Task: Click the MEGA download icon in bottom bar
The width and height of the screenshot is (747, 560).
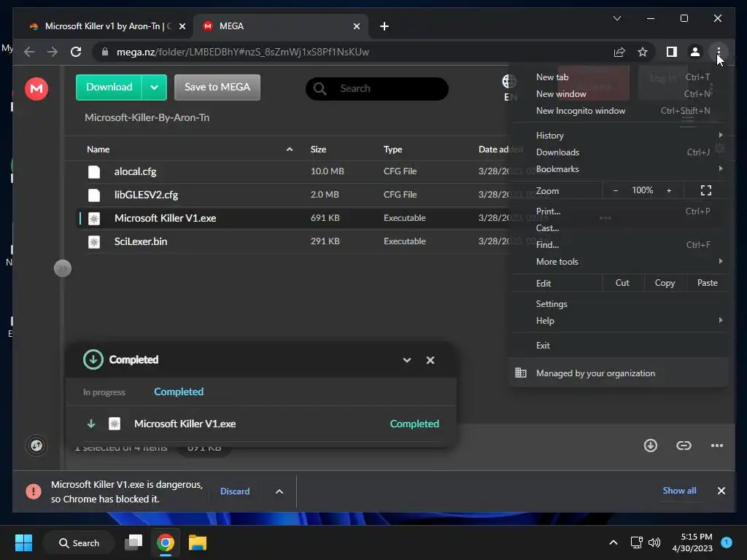Action: tap(650, 446)
